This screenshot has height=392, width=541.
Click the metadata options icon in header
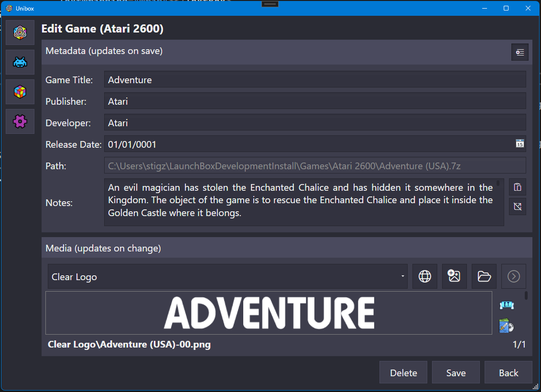[519, 52]
